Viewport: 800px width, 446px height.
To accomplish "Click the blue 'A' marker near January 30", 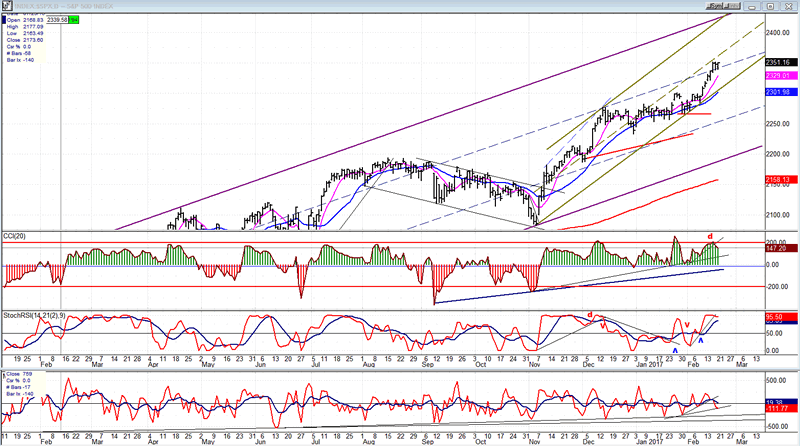I will click(x=676, y=349).
